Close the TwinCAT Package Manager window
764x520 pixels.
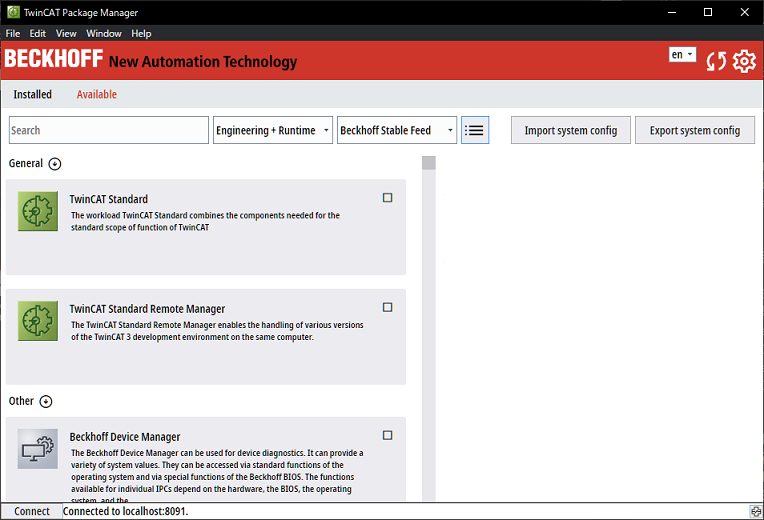(x=745, y=12)
